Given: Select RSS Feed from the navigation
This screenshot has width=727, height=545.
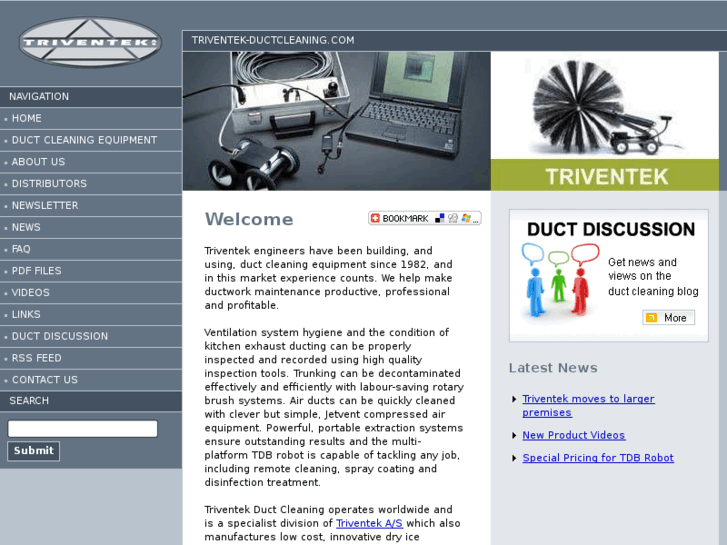Looking at the screenshot, I should 91,358.
